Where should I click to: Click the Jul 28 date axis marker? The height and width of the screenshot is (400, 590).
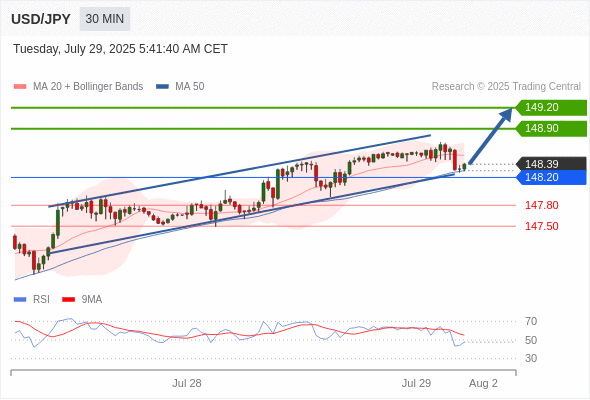(x=187, y=383)
